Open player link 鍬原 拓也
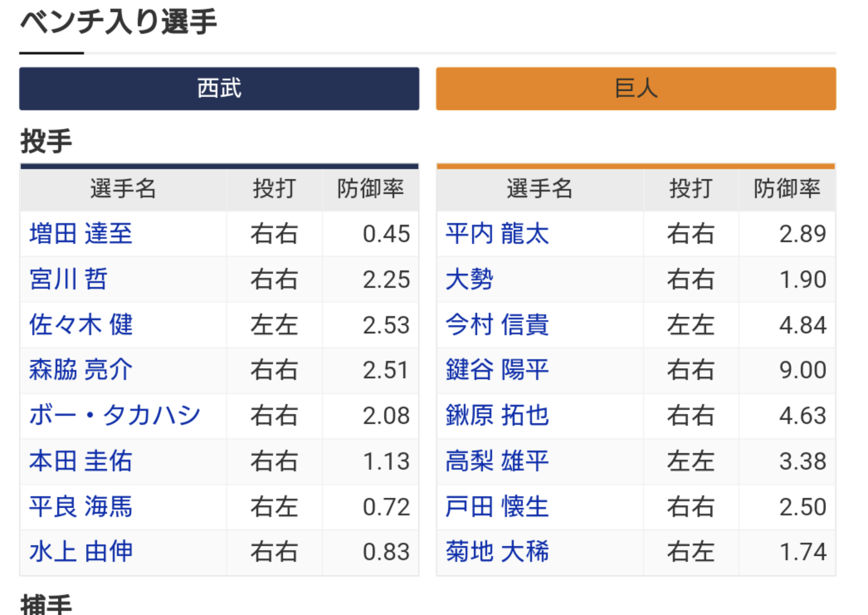868x615 pixels. tap(497, 415)
